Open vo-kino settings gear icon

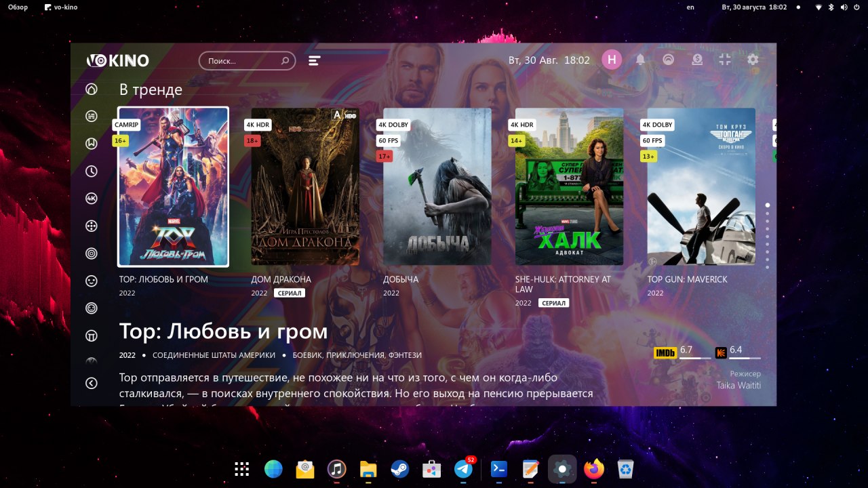tap(753, 60)
